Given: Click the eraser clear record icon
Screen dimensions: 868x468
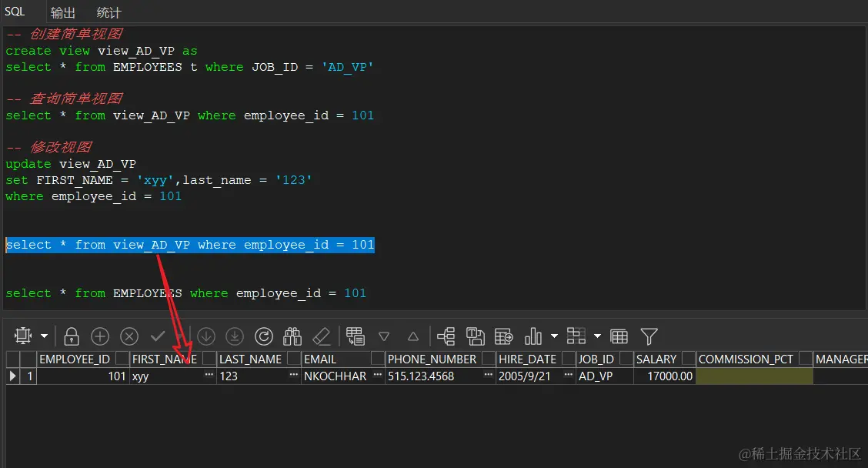Looking at the screenshot, I should (322, 336).
